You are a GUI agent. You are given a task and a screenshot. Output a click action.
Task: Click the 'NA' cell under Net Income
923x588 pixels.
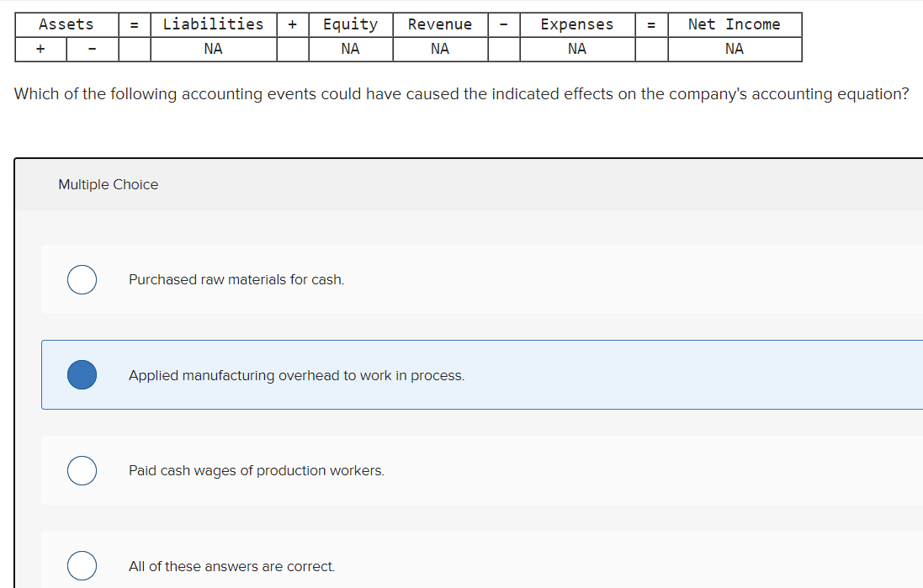coord(734,49)
